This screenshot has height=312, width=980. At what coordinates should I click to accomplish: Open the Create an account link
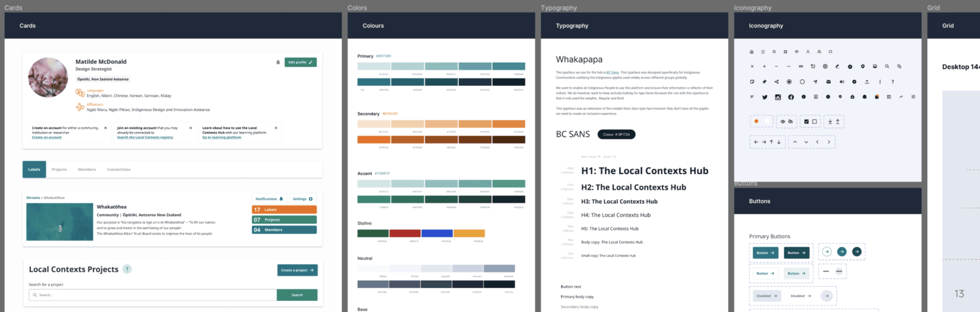point(46,137)
